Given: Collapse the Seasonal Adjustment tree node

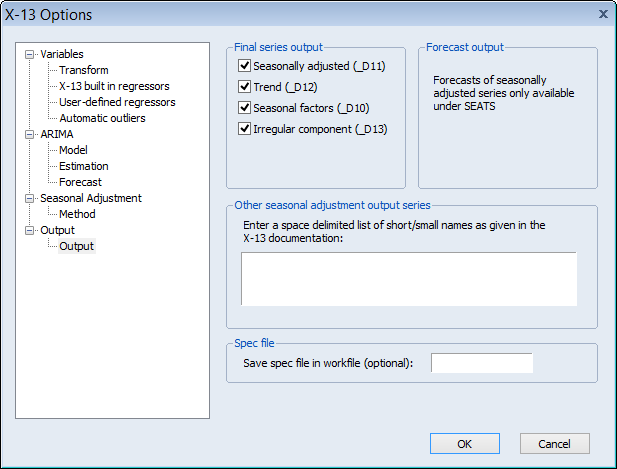Looking at the screenshot, I should pos(30,198).
